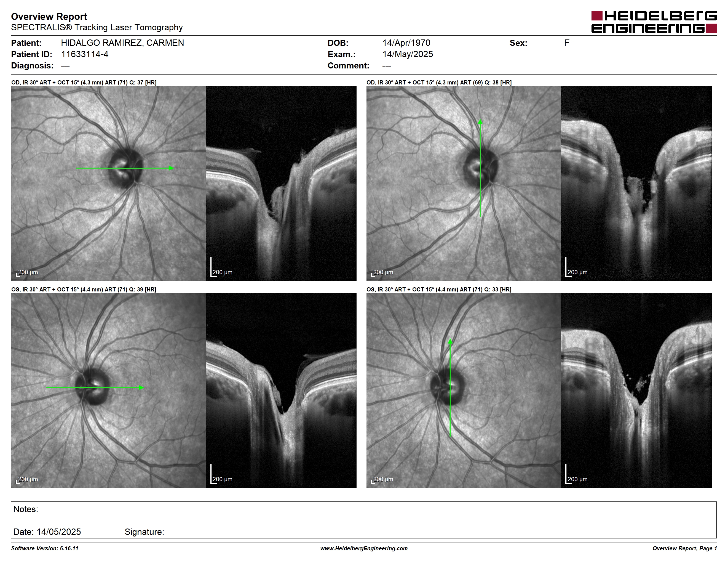This screenshot has height=563, width=728.
Task: Click the Comment label
Action: point(348,65)
